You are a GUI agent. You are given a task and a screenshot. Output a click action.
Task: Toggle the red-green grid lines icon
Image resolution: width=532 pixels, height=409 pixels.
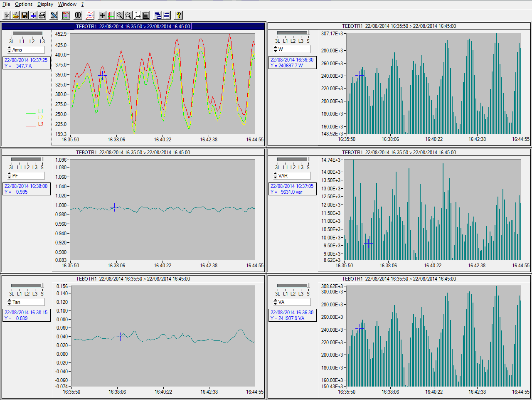[111, 15]
